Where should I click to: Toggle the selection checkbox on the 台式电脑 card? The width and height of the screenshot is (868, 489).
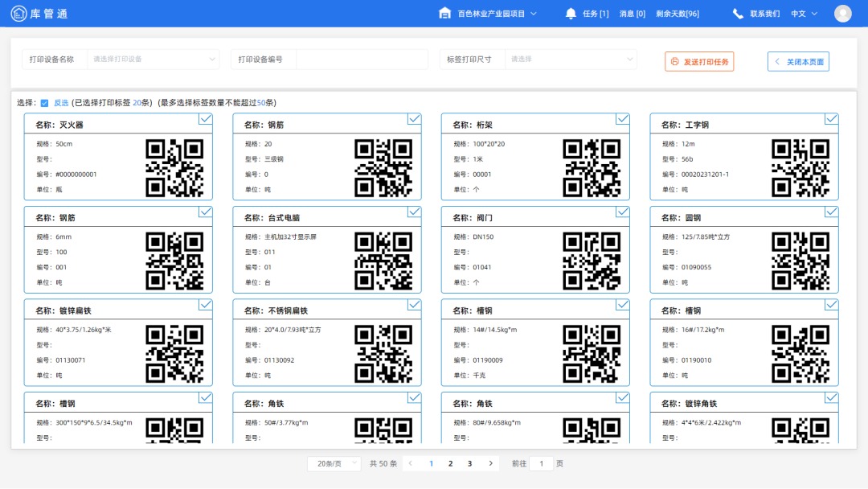(414, 212)
